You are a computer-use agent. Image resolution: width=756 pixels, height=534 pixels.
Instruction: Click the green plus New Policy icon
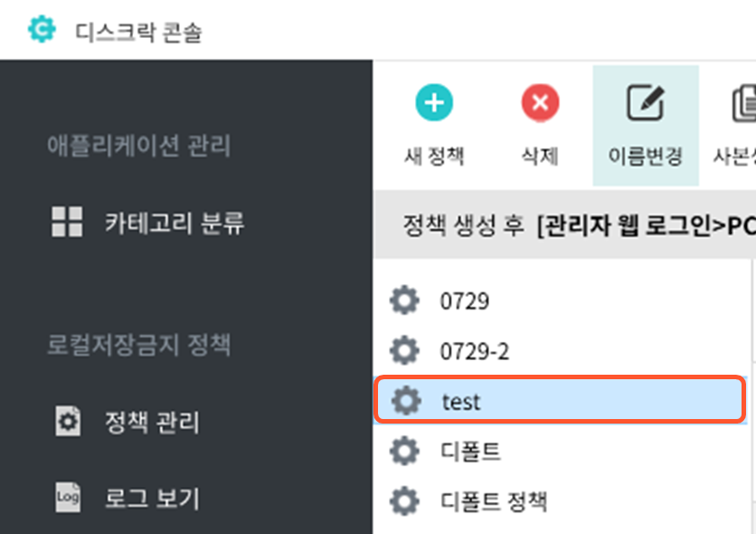click(x=434, y=103)
